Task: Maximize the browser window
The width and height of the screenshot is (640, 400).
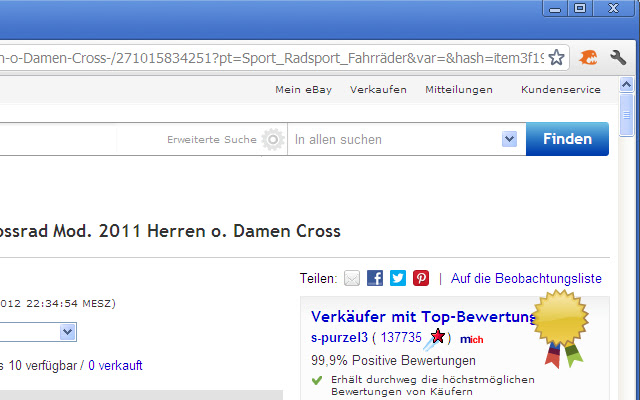Action: click(x=580, y=8)
